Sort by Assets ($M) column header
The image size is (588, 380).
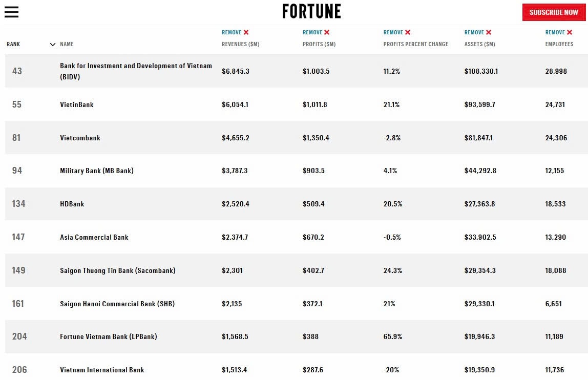(479, 44)
